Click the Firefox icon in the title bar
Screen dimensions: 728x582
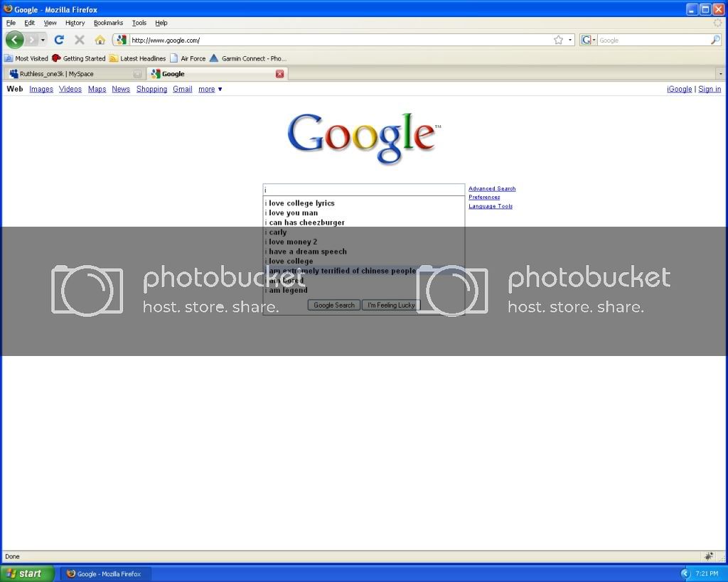point(8,9)
